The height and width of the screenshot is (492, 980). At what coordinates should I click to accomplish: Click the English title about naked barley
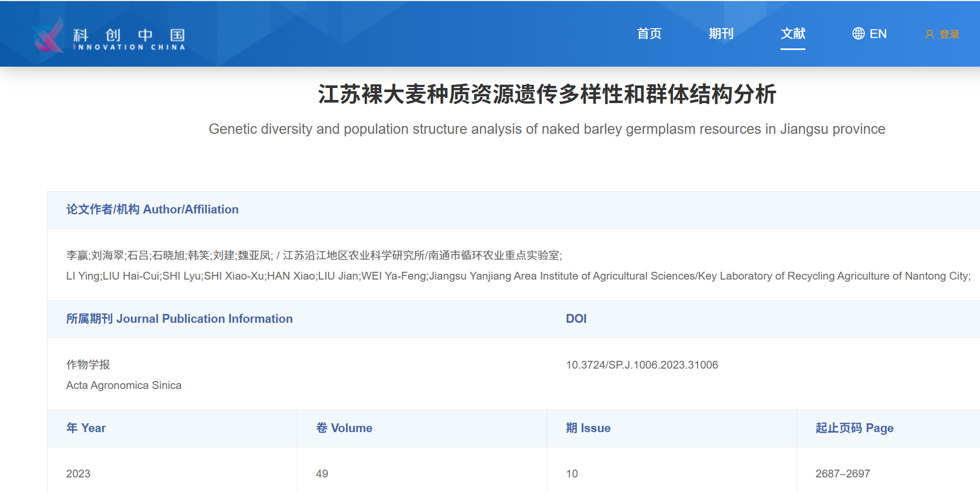pos(547,129)
